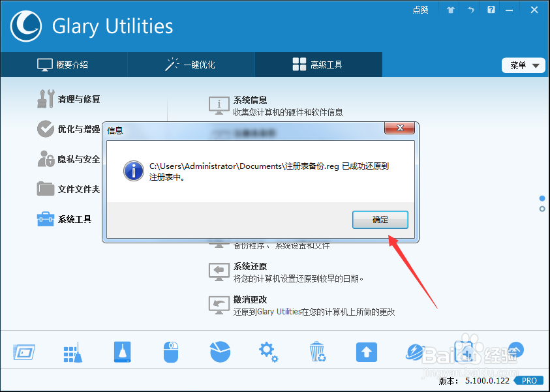The height and width of the screenshot is (392, 550).
Task: Open the gears settings tool at the bottom
Action: [268, 352]
